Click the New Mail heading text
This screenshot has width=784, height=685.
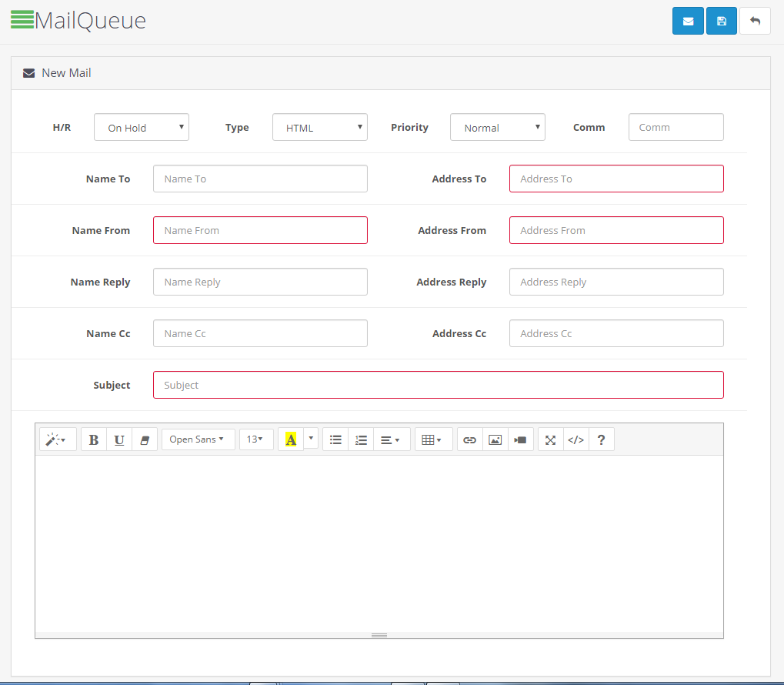pos(66,73)
